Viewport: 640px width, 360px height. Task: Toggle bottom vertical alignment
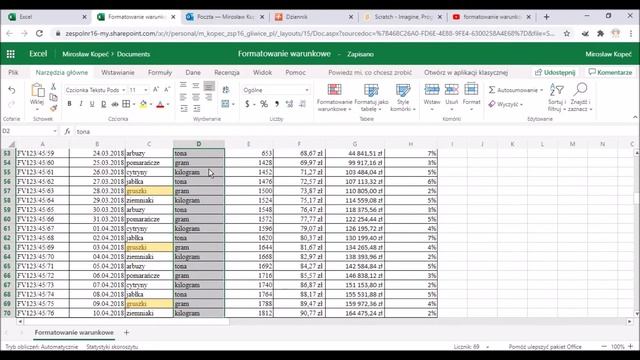click(x=209, y=86)
